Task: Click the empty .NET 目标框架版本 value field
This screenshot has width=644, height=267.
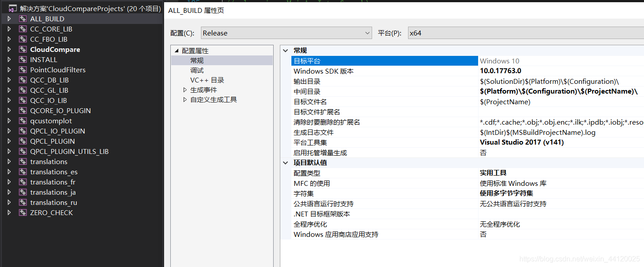Action: 561,214
